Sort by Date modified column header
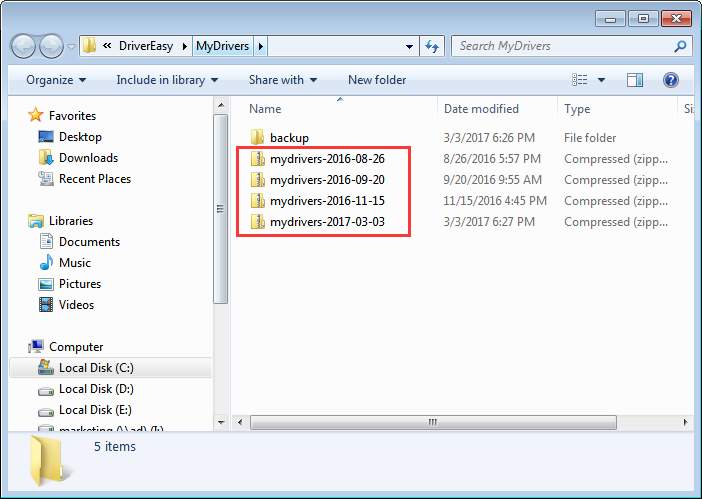The height and width of the screenshot is (499, 702). click(x=481, y=109)
